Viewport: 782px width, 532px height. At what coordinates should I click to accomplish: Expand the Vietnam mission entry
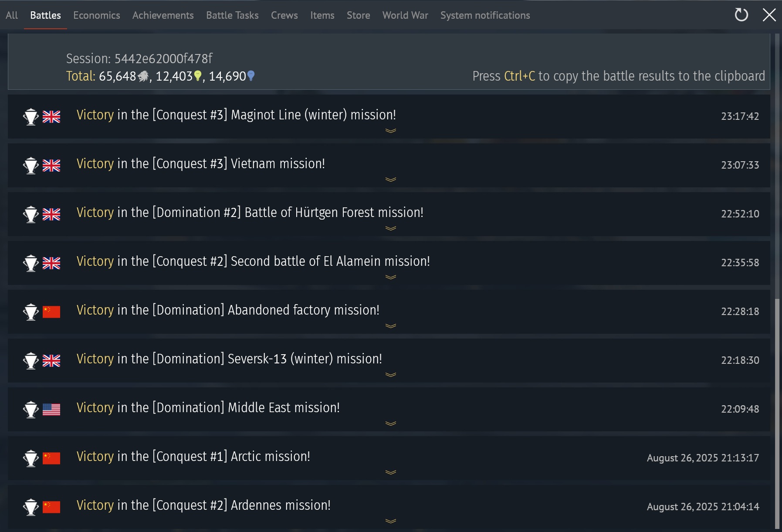click(391, 180)
